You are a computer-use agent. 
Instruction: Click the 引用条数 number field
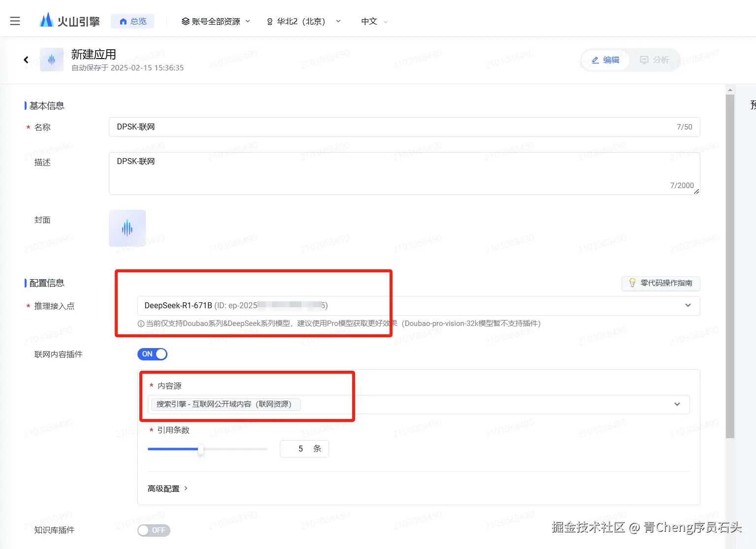tap(304, 449)
